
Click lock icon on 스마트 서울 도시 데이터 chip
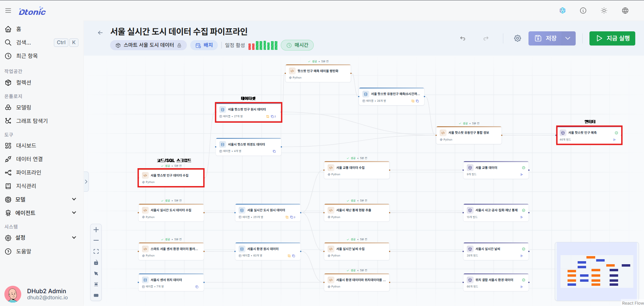[179, 45]
